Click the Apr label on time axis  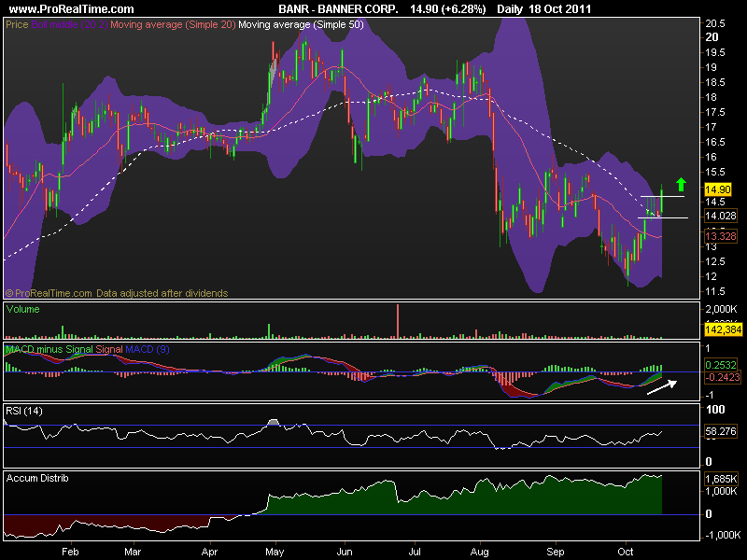coord(209,552)
